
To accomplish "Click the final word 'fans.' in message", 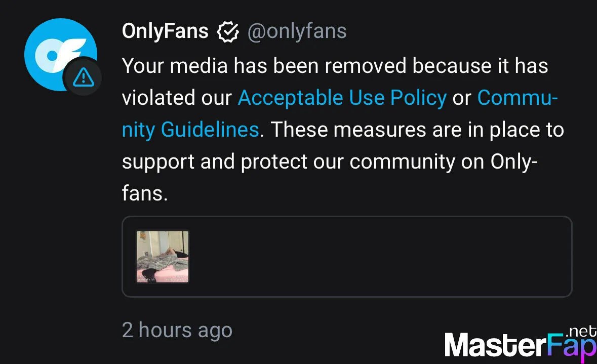I will pos(145,193).
